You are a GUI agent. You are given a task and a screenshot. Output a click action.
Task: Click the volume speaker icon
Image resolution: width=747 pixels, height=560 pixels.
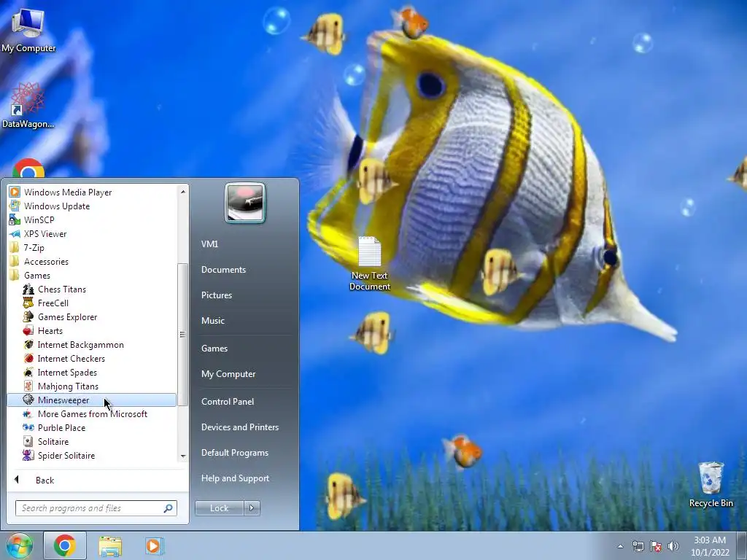pyautogui.click(x=673, y=546)
